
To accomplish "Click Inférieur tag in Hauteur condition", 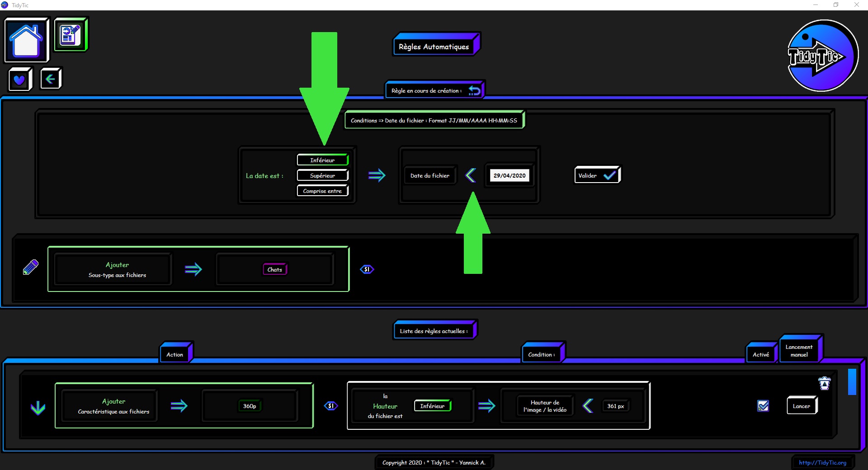I will click(432, 406).
